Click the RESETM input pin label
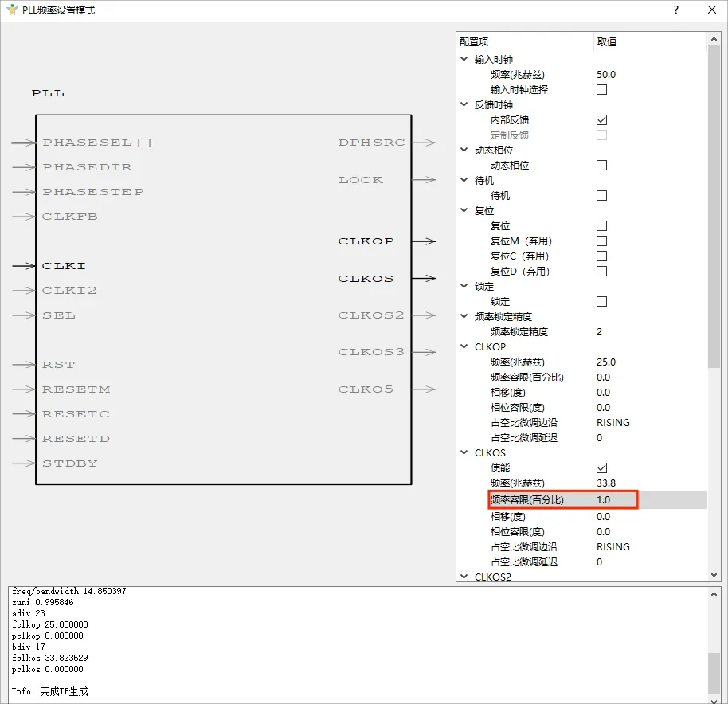The height and width of the screenshot is (704, 728). click(76, 389)
